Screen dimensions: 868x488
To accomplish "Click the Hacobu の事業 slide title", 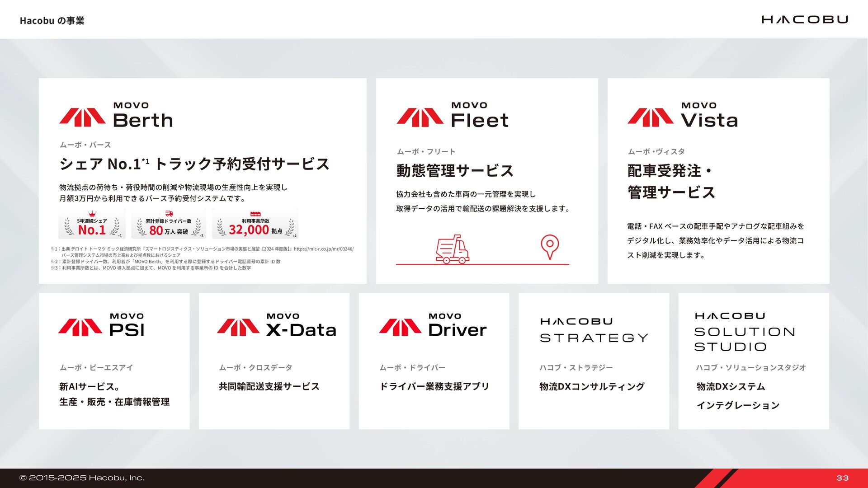I will point(52,21).
